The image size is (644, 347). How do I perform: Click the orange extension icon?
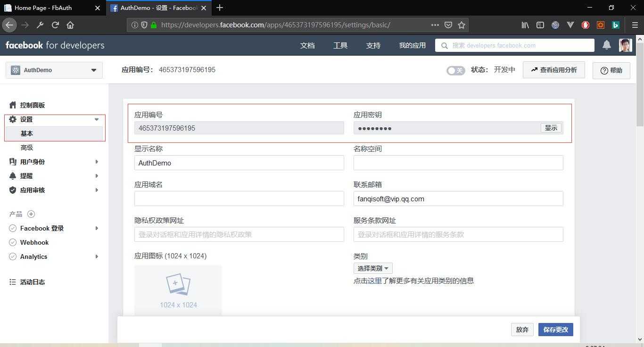(601, 25)
